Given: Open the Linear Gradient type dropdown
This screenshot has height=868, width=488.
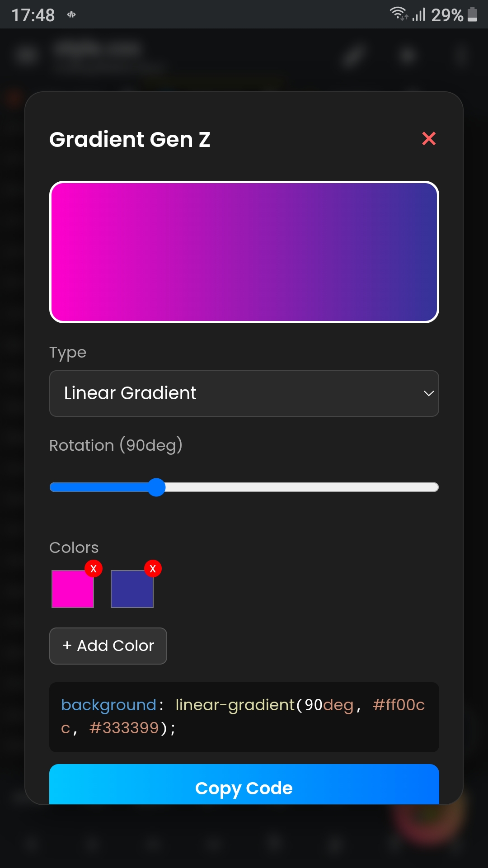Looking at the screenshot, I should [x=244, y=393].
